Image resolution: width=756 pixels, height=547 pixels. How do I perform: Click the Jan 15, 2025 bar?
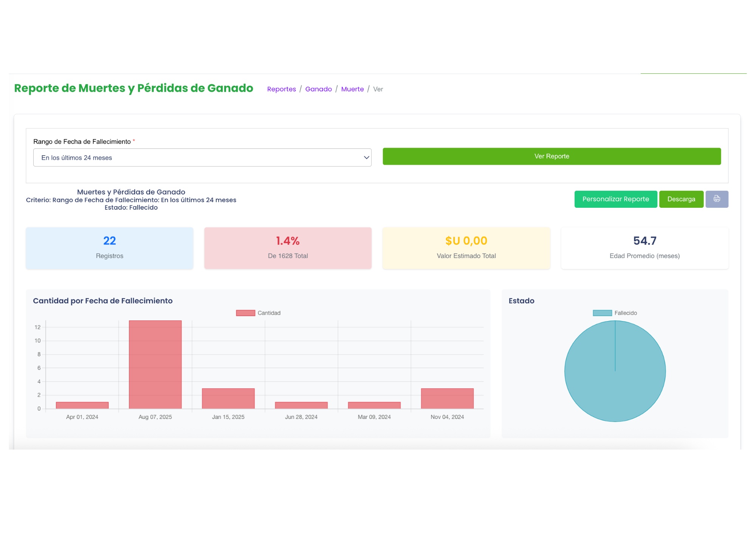point(228,399)
